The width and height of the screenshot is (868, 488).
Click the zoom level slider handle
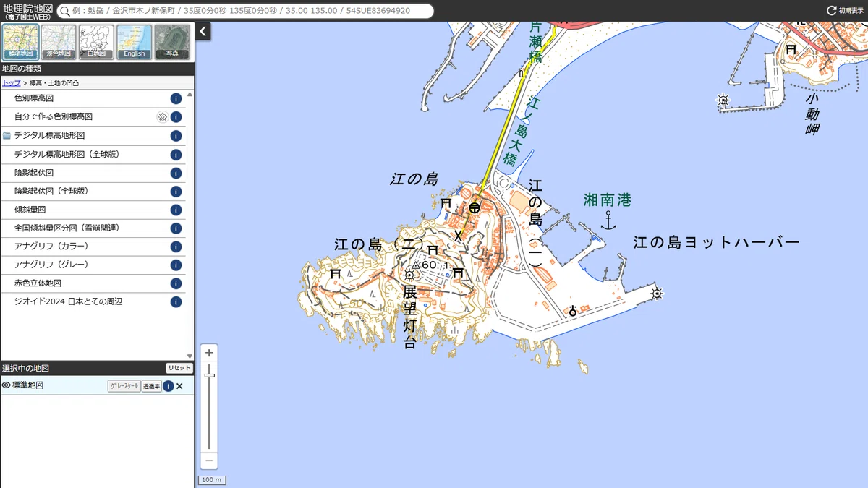(209, 375)
